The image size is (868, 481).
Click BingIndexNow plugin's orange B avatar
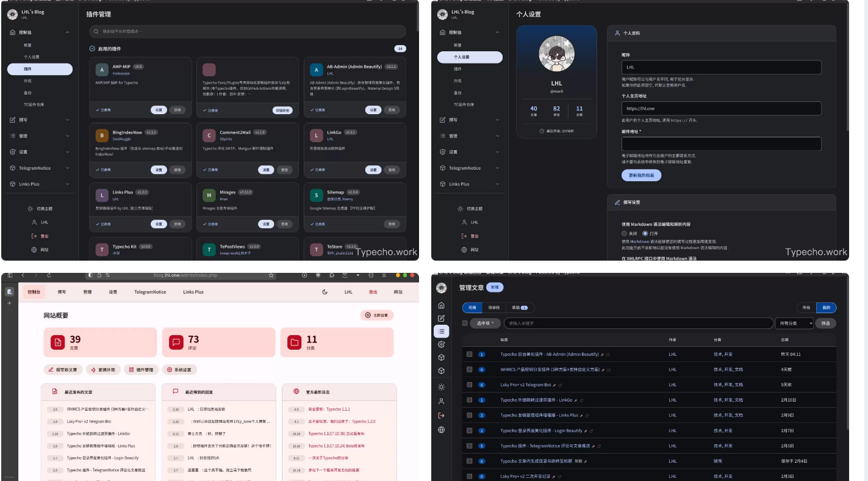coord(102,135)
